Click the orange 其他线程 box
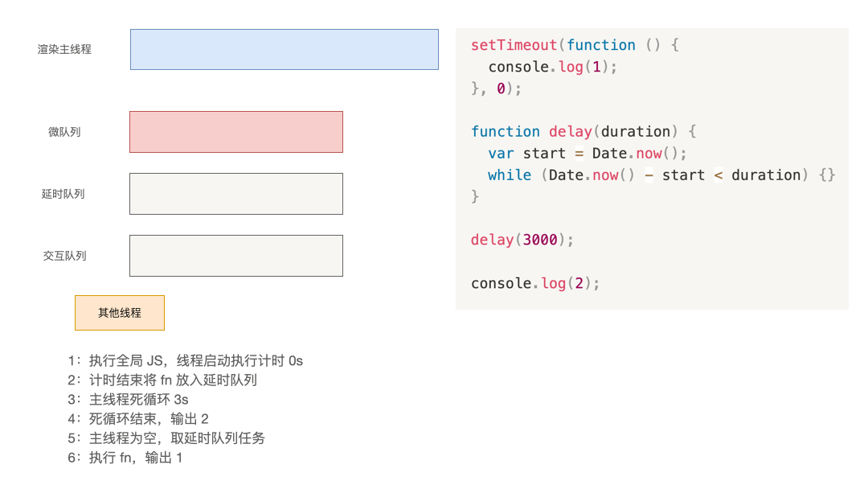This screenshot has height=489, width=868. pos(120,313)
